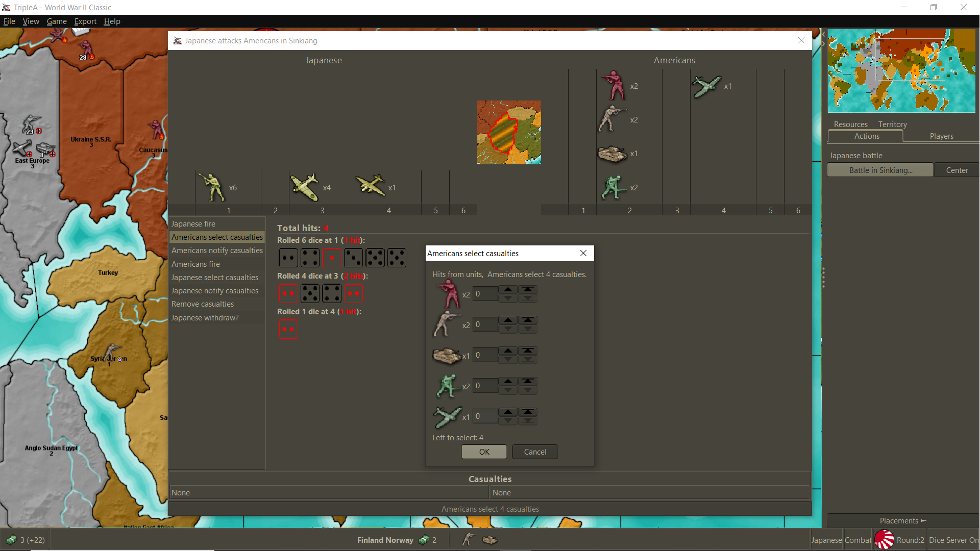The width and height of the screenshot is (980, 551).
Task: Click the red die under Rolled 1 die at 4
Action: (x=288, y=329)
